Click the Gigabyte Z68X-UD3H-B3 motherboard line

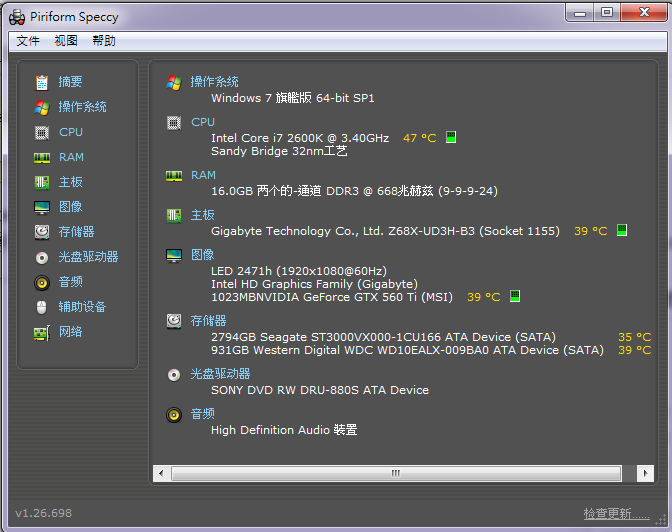[385, 231]
